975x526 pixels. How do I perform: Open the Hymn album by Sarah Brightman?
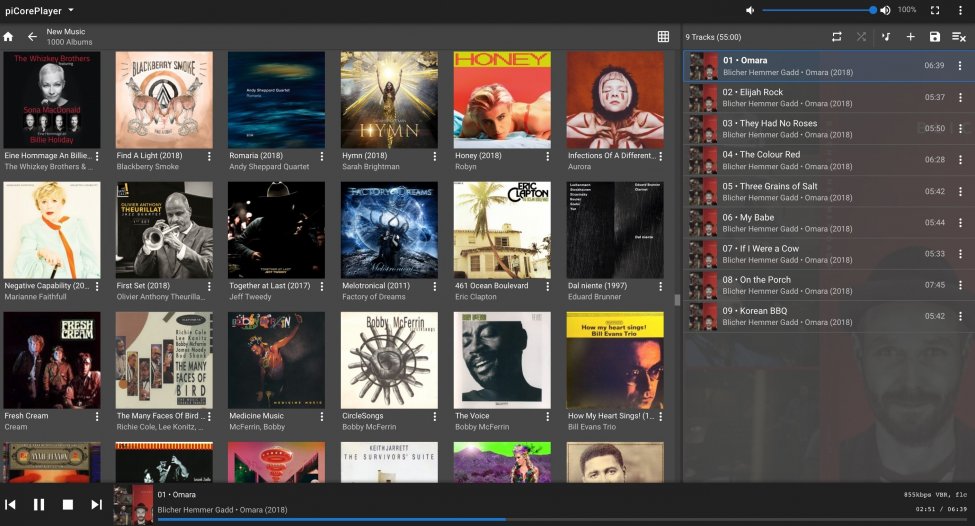[389, 99]
